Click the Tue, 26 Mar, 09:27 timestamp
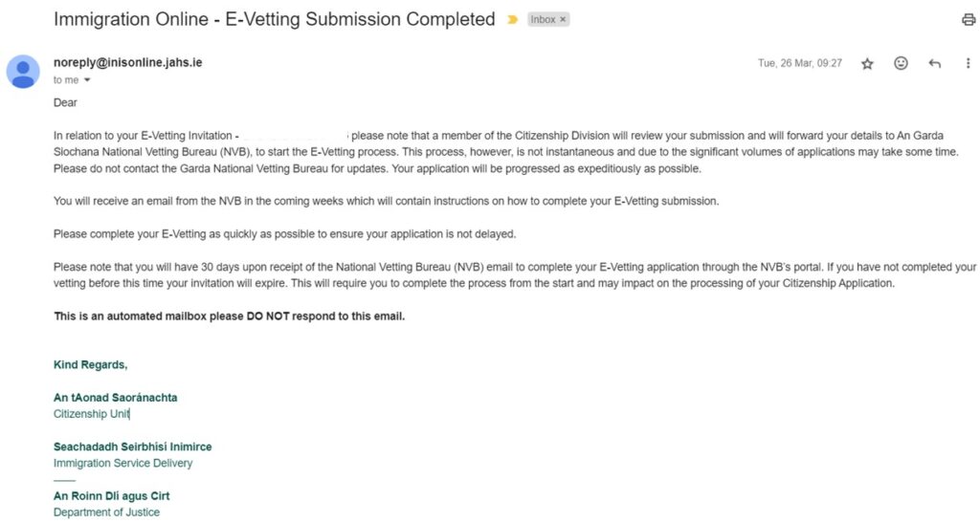This screenshot has height=523, width=980. [799, 63]
